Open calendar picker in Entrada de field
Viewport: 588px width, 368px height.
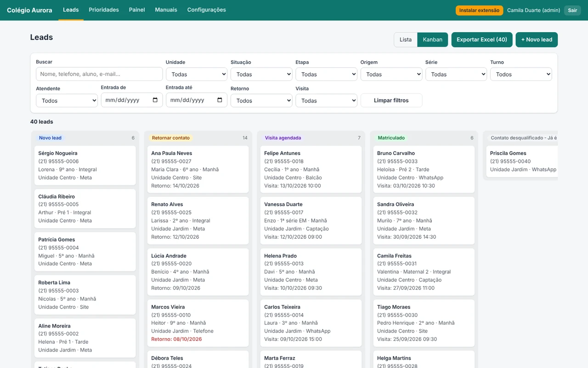click(155, 100)
